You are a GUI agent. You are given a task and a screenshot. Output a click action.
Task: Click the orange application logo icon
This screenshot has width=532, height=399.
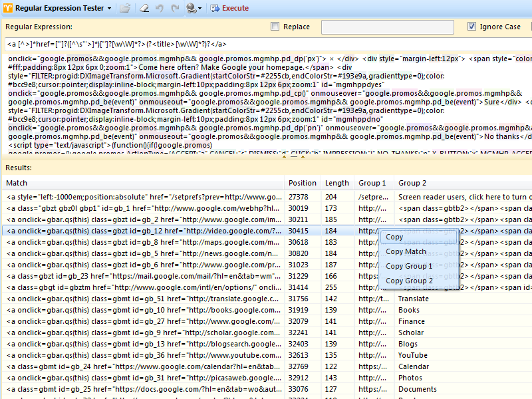pos(7,8)
